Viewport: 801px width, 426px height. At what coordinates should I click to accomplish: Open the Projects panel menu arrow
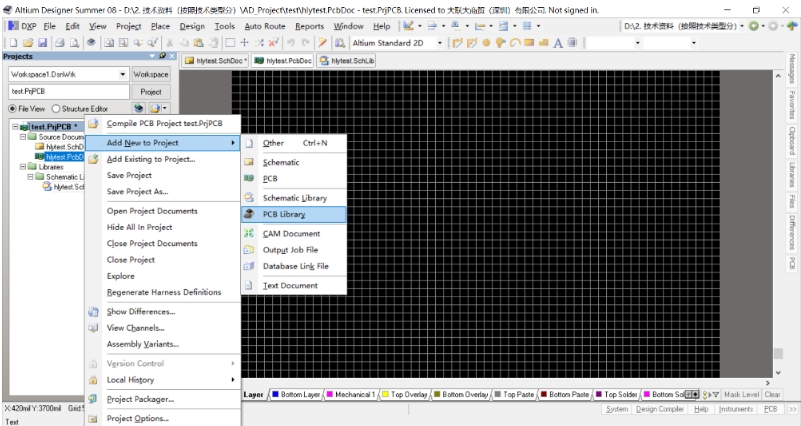point(153,56)
